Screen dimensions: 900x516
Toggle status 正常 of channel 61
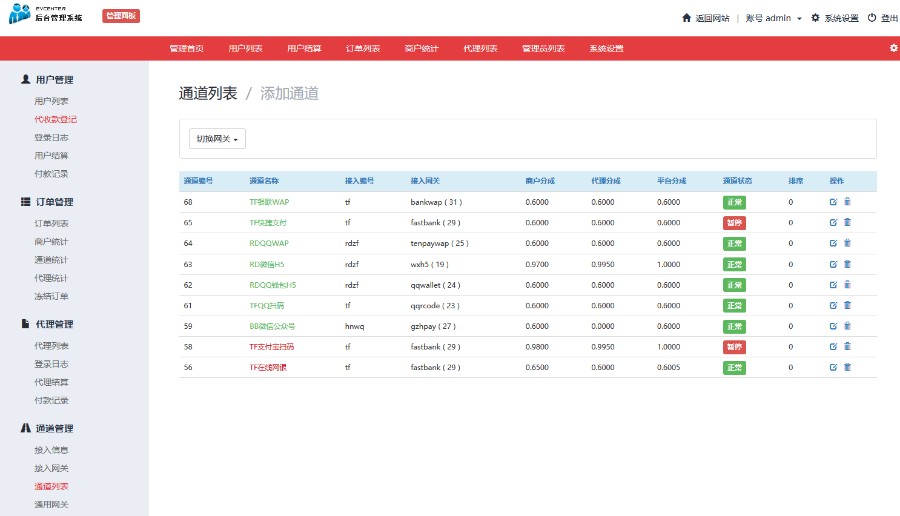(x=734, y=306)
